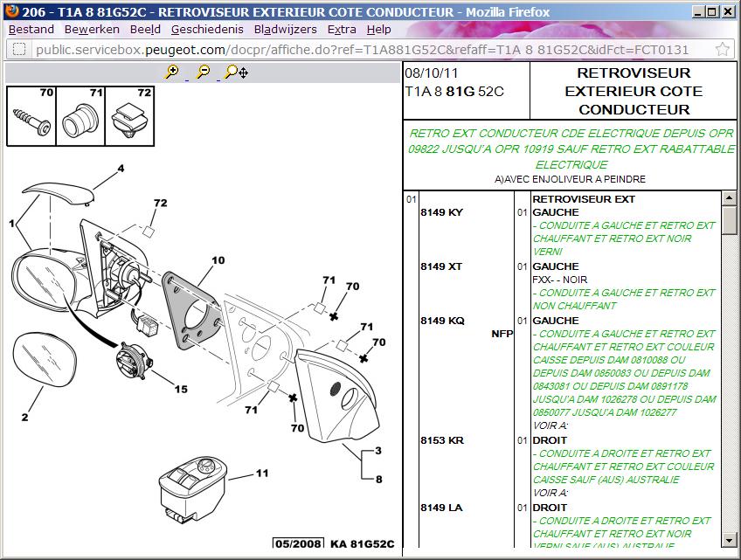This screenshot has width=741, height=560.
Task: Click the green 'RETRO EXT CONDUCTEUR CDE ELECTRIQUE' description
Action: coord(571,149)
